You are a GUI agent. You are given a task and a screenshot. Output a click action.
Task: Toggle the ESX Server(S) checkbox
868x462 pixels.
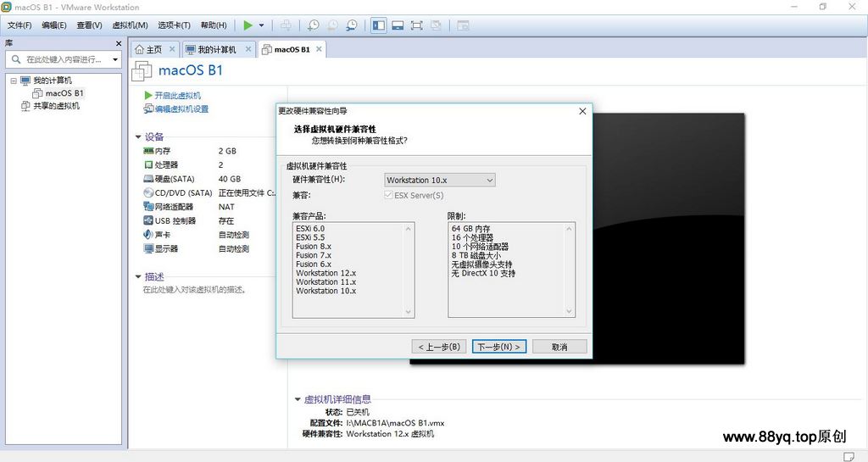pos(388,195)
